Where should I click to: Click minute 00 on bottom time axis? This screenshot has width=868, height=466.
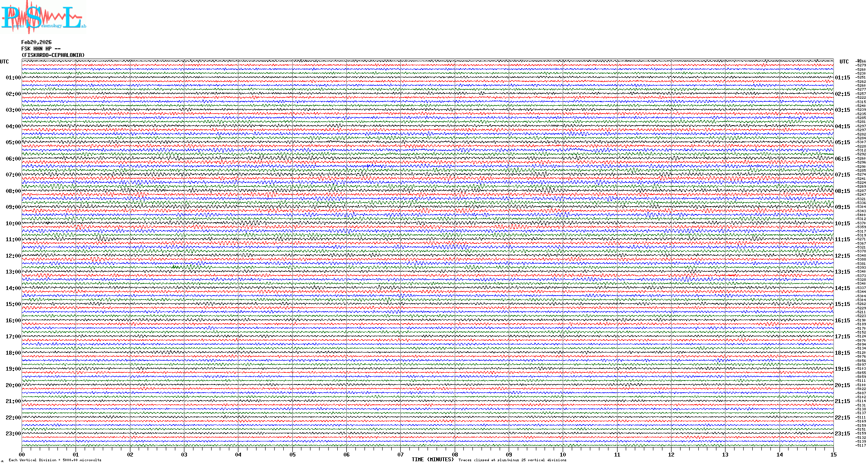click(x=22, y=454)
